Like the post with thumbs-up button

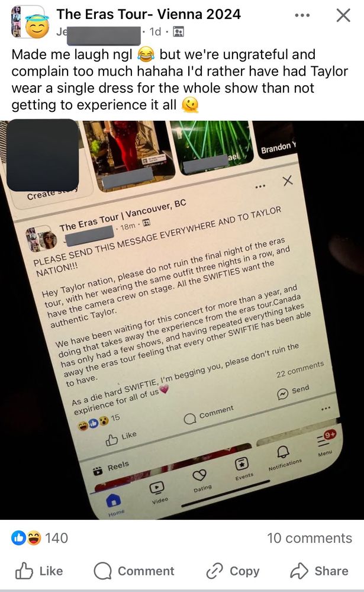39,571
